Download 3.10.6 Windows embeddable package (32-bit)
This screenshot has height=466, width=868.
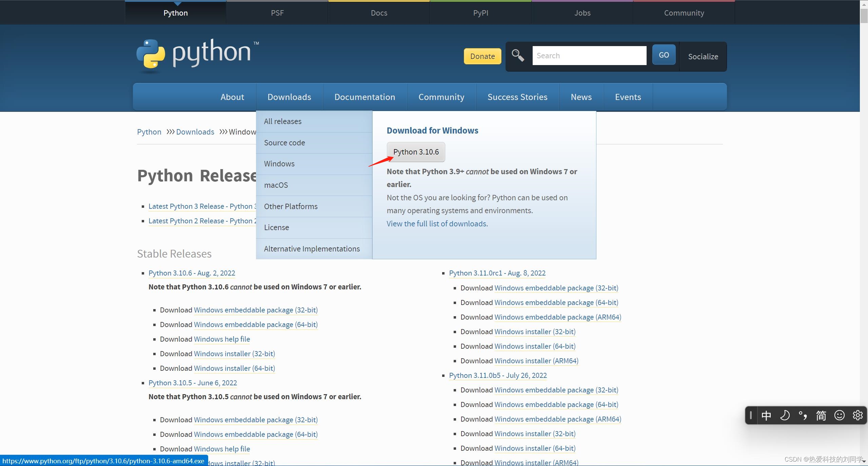[256, 310]
